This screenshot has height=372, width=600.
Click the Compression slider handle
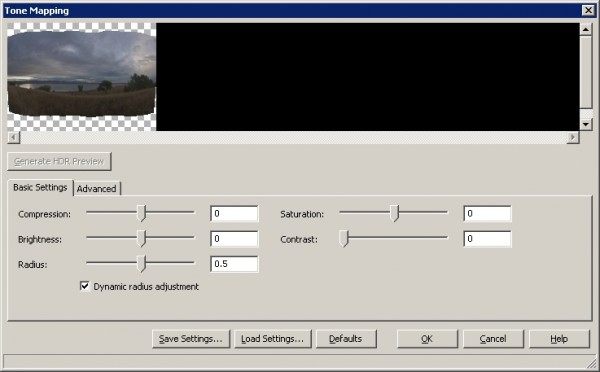[x=142, y=213]
